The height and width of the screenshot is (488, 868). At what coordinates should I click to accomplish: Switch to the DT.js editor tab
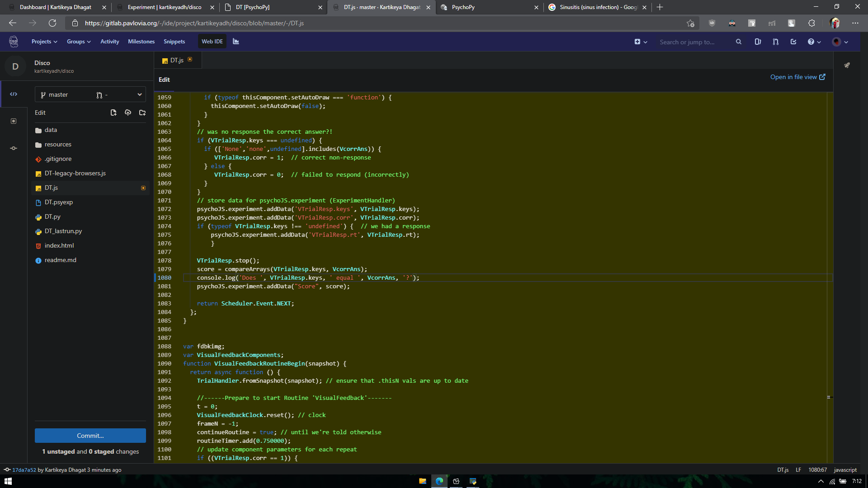(x=177, y=60)
